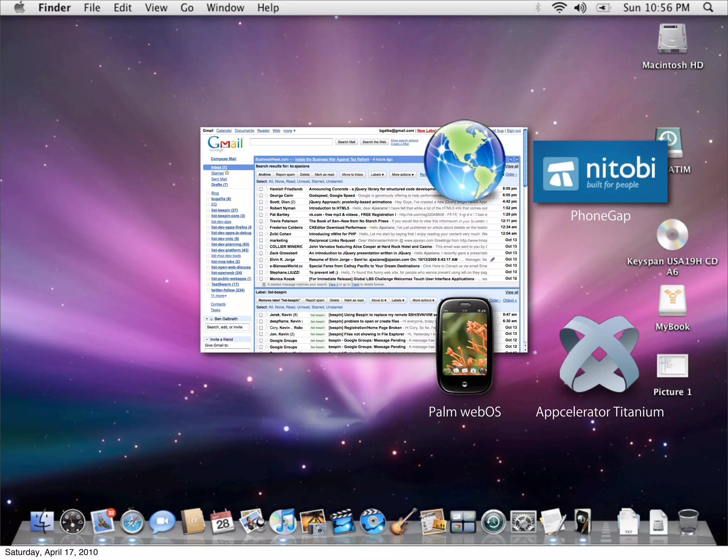Expand the '11 more' labels list

point(218,296)
